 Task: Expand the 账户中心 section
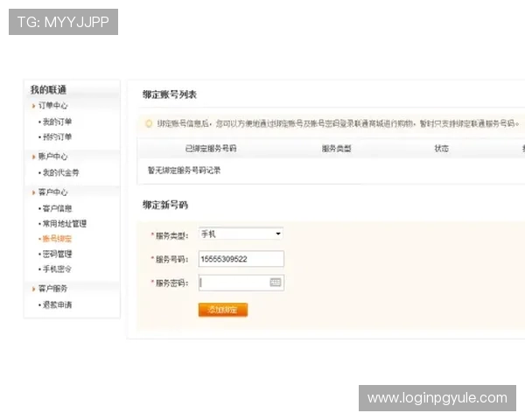point(52,157)
